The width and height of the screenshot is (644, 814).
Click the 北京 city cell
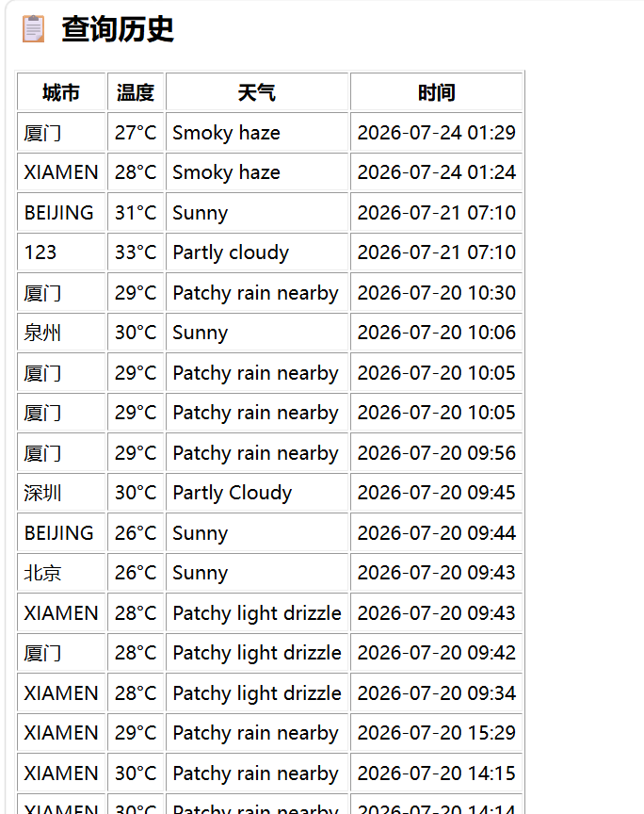tap(61, 573)
